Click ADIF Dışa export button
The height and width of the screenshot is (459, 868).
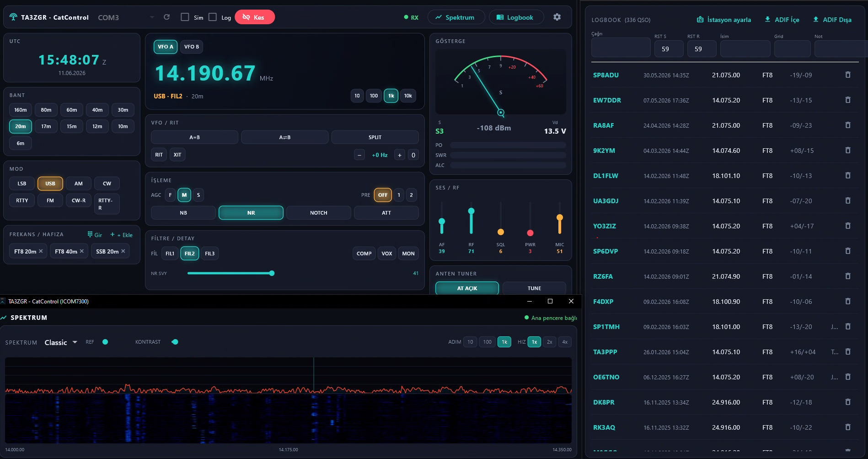click(832, 20)
